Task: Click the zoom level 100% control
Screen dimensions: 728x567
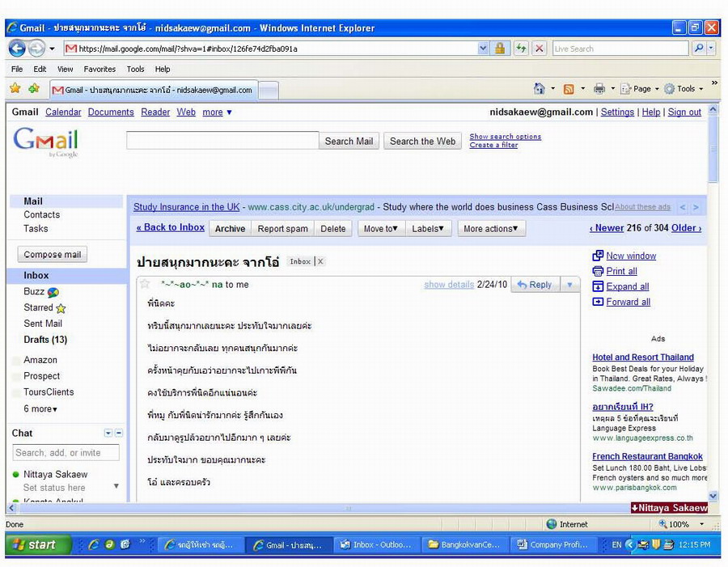Action: (681, 524)
